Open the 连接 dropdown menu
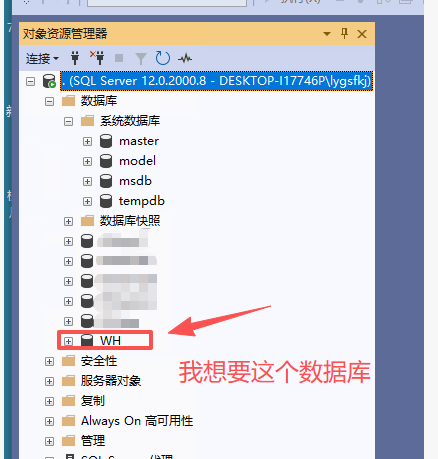Viewport: 438px width, 459px height. pyautogui.click(x=42, y=59)
